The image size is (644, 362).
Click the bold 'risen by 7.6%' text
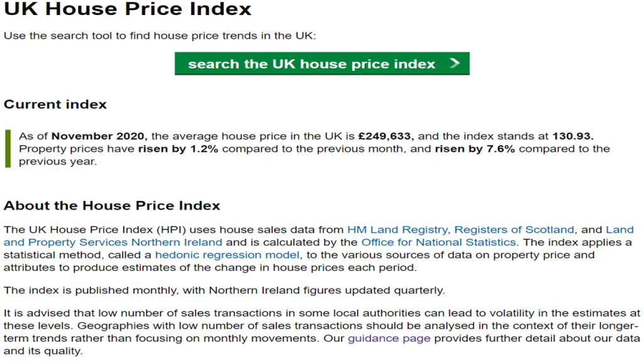[474, 149]
